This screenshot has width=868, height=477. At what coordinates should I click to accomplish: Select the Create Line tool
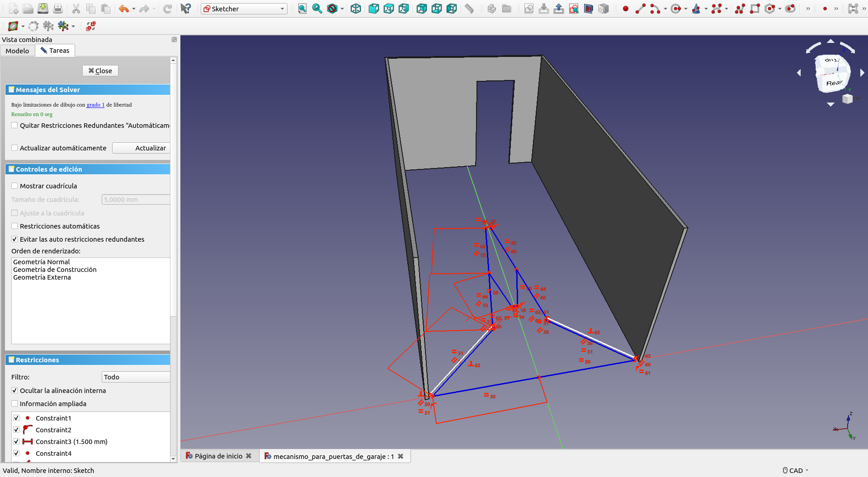[x=640, y=9]
